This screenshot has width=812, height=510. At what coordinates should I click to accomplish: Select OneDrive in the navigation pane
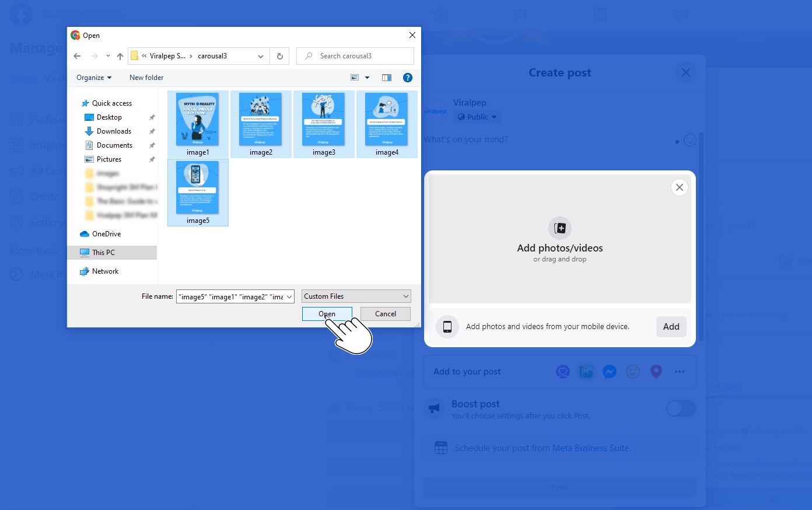pyautogui.click(x=106, y=234)
